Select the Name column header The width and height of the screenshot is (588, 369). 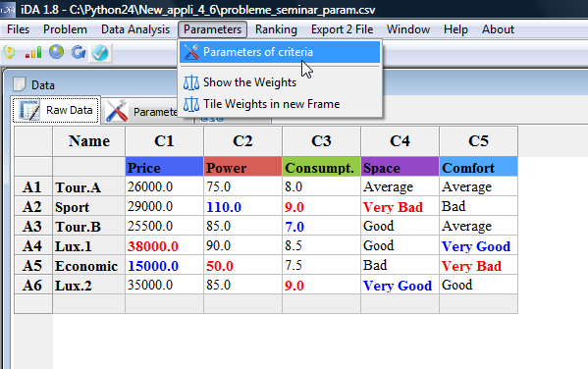click(x=89, y=141)
